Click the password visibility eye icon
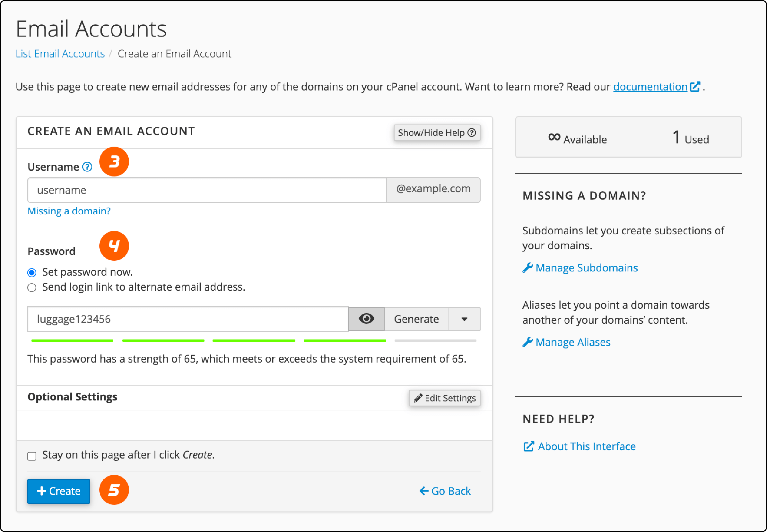Viewport: 767px width, 532px height. click(x=366, y=318)
